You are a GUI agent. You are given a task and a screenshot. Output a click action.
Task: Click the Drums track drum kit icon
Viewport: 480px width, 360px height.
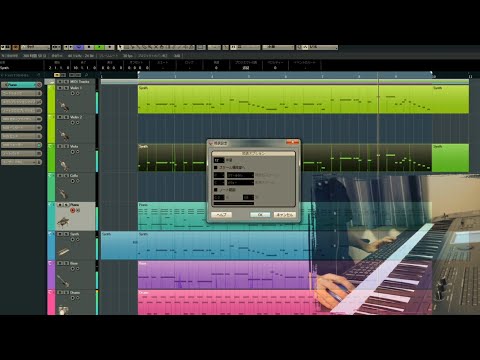click(63, 310)
